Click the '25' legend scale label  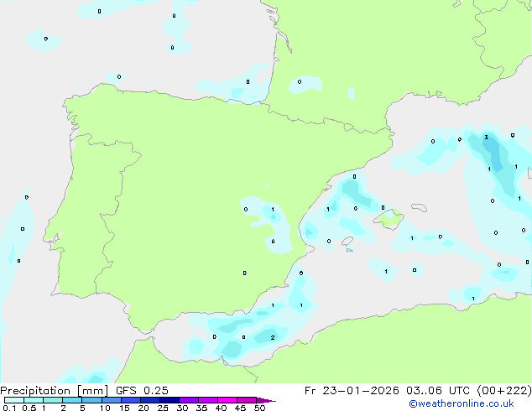(x=163, y=408)
